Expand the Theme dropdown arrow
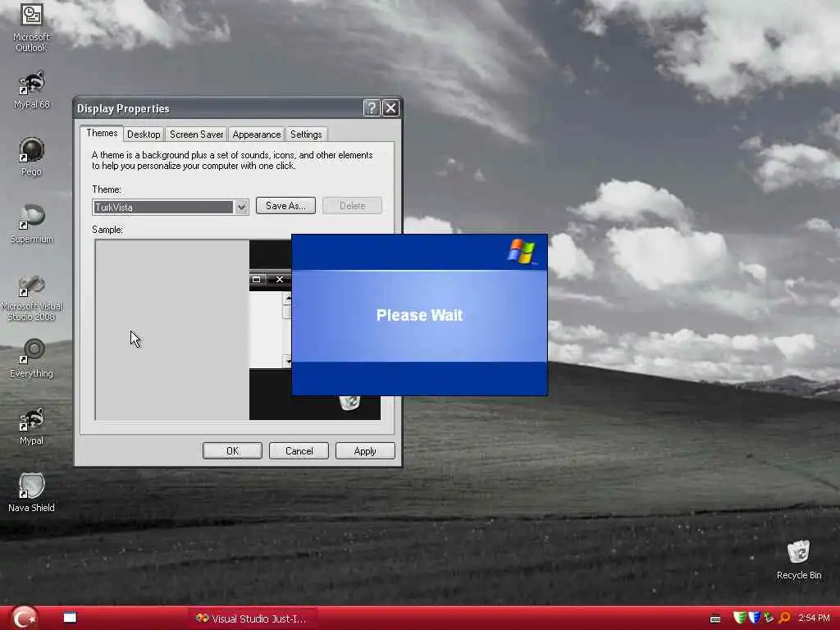Viewport: 840px width, 630px height. pos(241,207)
